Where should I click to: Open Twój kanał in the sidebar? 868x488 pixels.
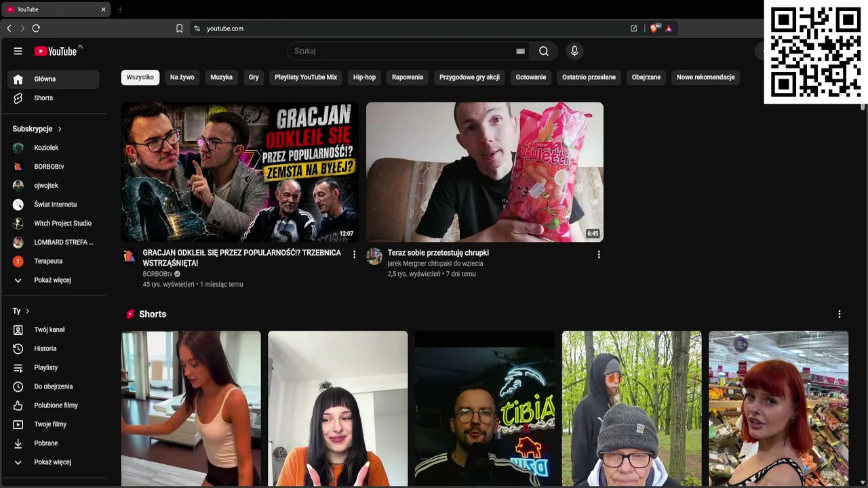(53, 330)
